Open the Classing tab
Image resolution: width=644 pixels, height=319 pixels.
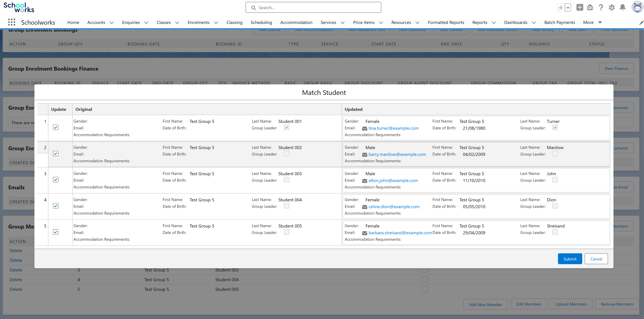point(235,23)
